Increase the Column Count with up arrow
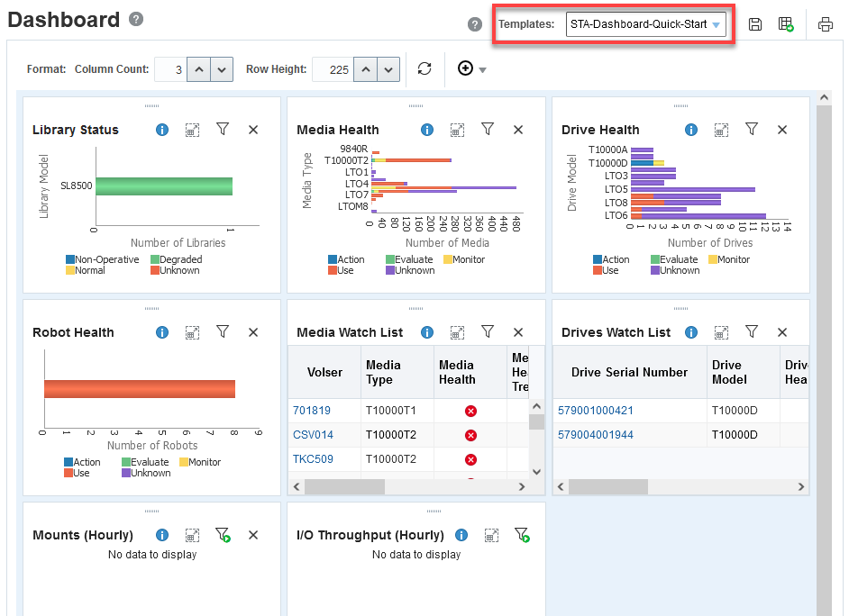 (198, 69)
